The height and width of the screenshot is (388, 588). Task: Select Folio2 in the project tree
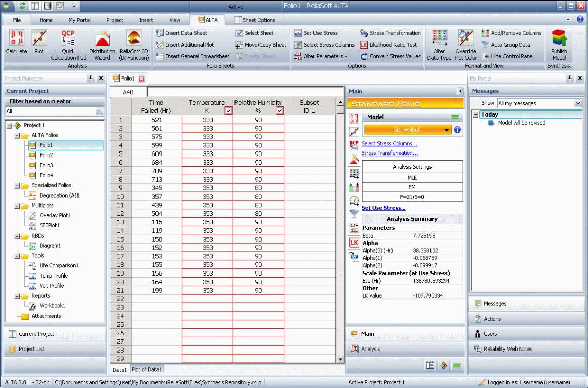[x=46, y=155]
